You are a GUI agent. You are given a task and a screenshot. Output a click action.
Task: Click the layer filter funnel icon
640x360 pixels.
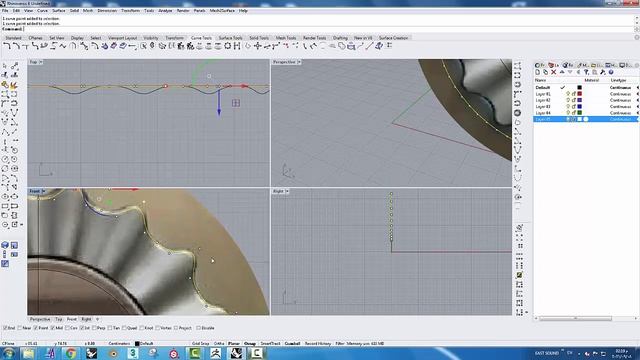(587, 72)
